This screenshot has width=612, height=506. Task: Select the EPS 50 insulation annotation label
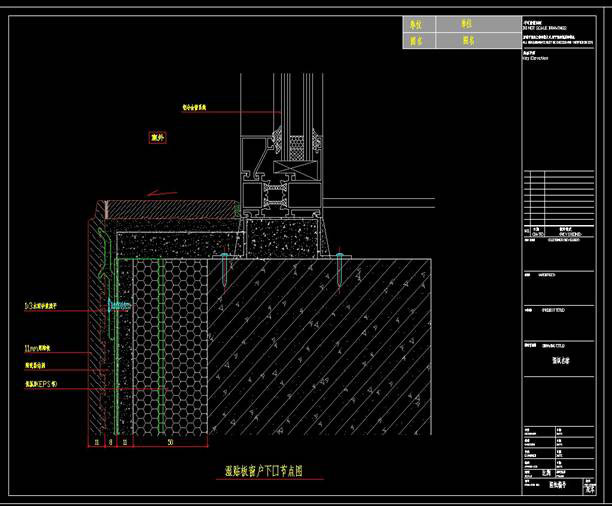(x=41, y=384)
